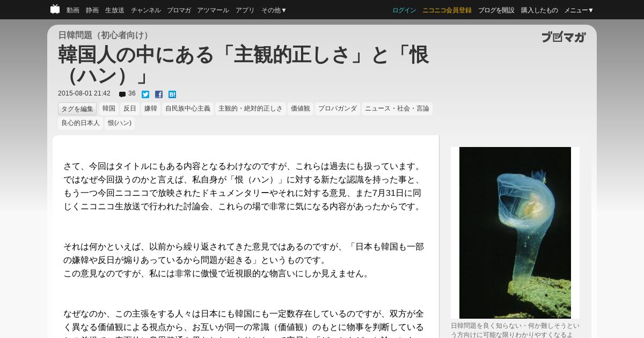Select the 反日 tag

point(130,108)
